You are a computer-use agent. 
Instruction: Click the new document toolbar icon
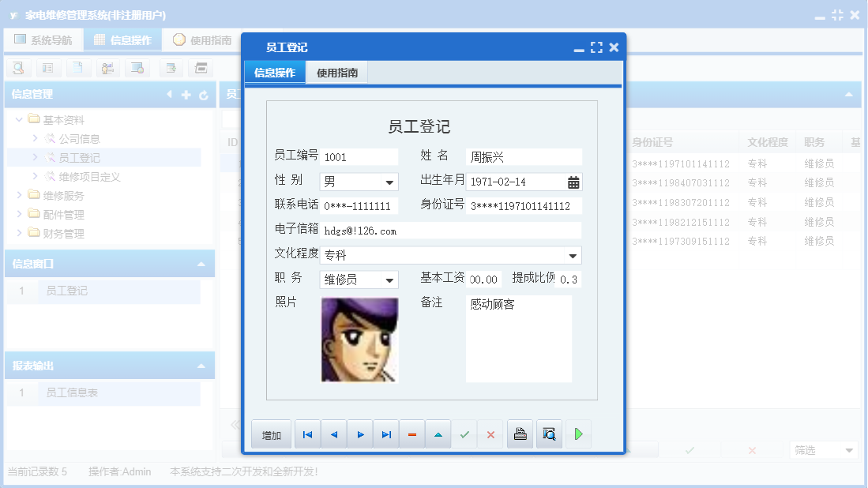coord(77,68)
